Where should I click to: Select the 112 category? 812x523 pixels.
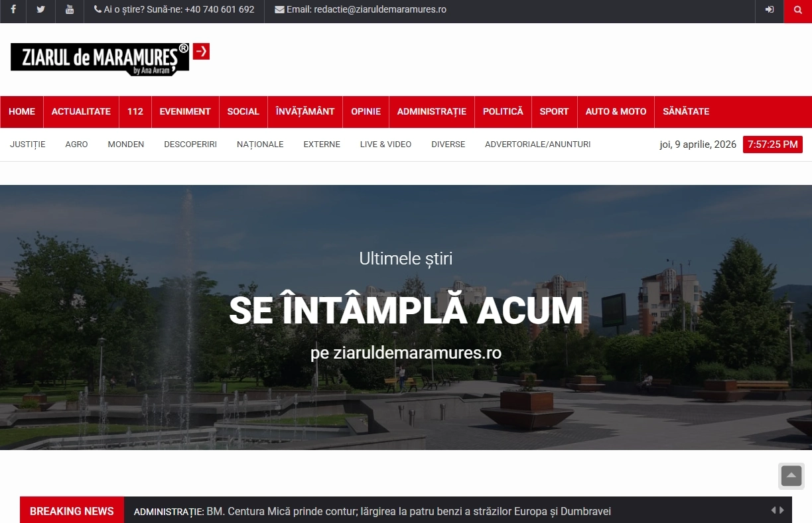click(135, 111)
